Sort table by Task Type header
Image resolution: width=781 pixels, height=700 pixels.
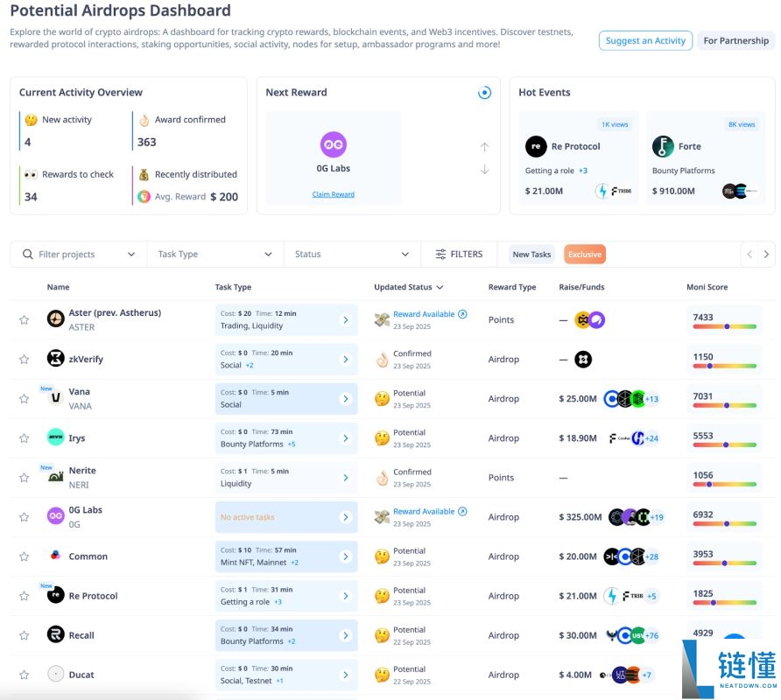coord(233,287)
